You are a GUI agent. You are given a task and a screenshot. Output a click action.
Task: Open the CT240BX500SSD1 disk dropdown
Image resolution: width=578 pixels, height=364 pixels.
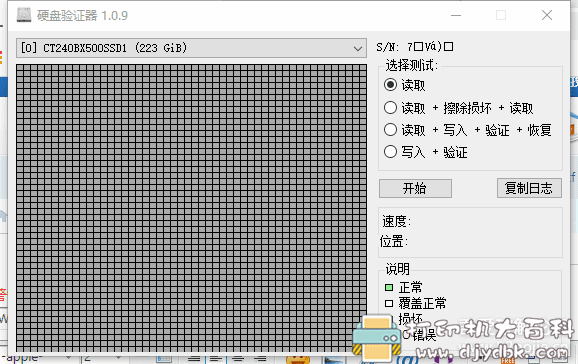pyautogui.click(x=191, y=48)
